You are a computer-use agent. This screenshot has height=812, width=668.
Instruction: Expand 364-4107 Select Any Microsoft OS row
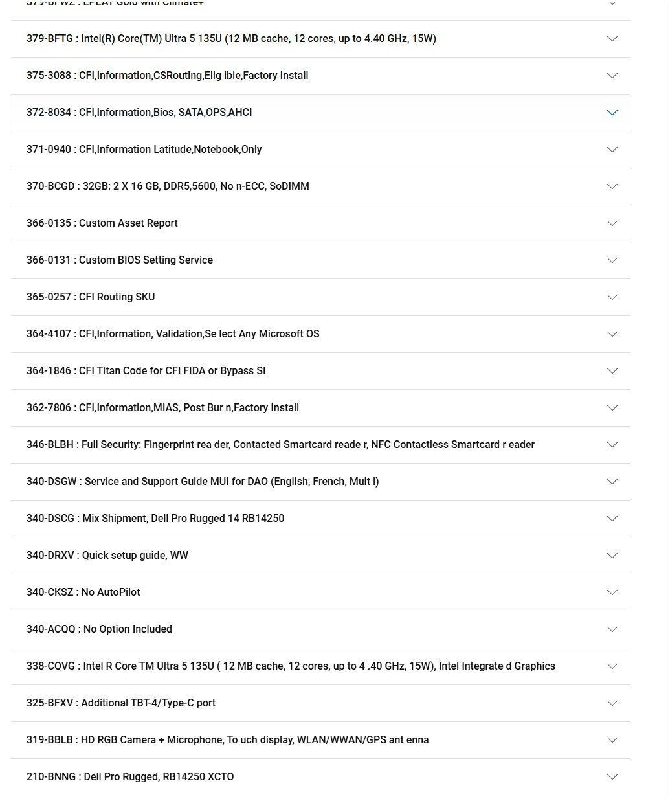[x=320, y=334]
